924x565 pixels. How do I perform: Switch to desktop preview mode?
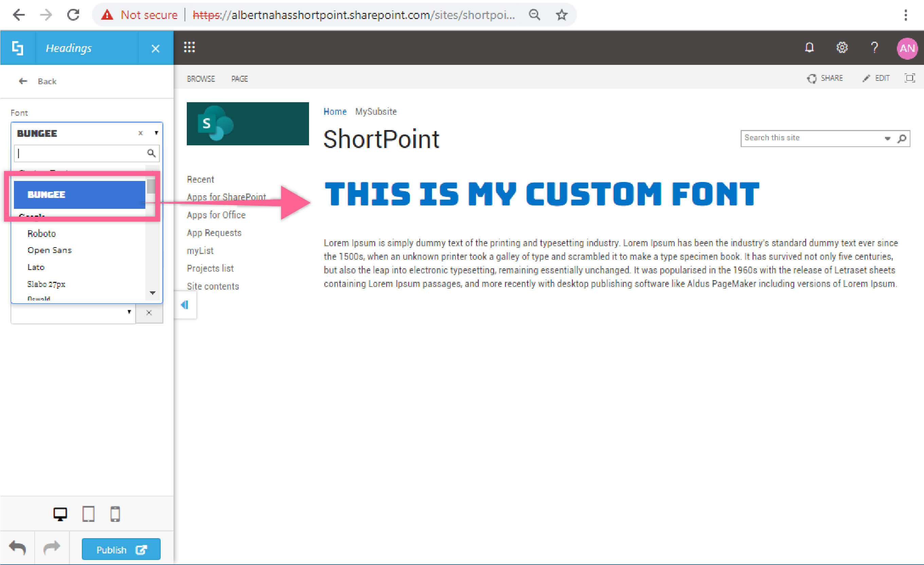tap(60, 514)
